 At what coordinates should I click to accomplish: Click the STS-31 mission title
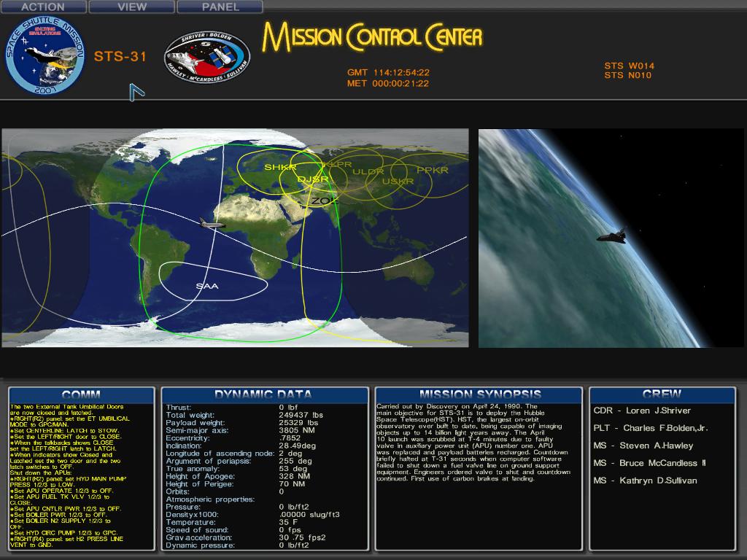click(120, 56)
